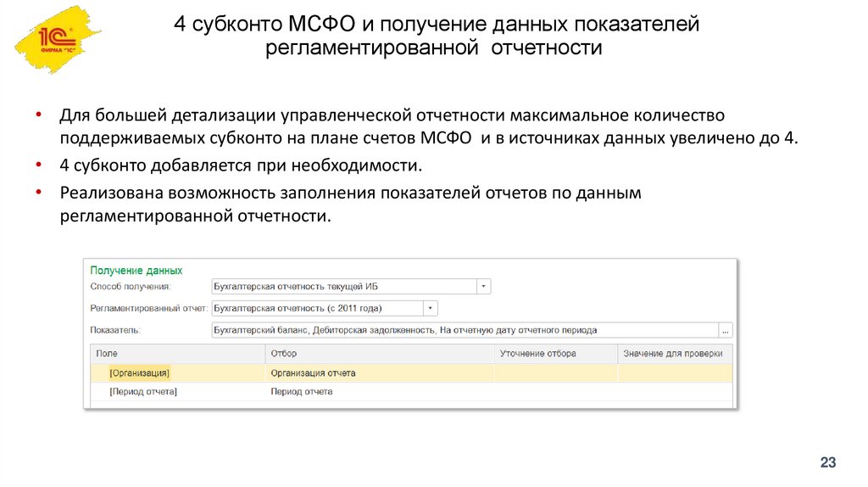
Task: Click the Уточнение отбора column header
Action: tap(556, 354)
